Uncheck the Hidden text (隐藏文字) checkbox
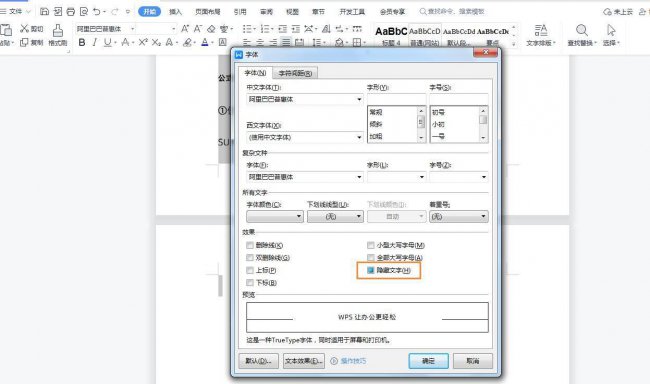The height and width of the screenshot is (384, 650). pyautogui.click(x=371, y=270)
